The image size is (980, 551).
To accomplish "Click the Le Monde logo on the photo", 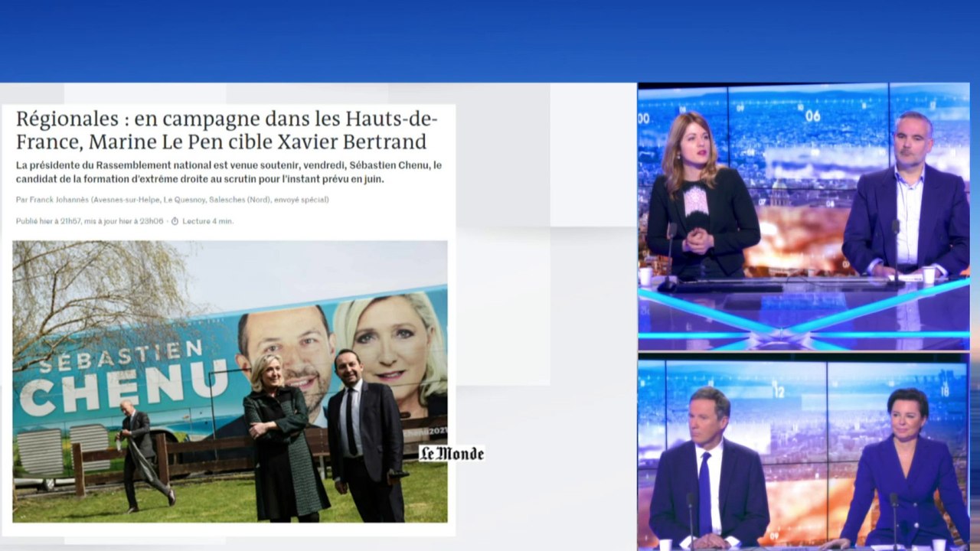I will (x=452, y=454).
